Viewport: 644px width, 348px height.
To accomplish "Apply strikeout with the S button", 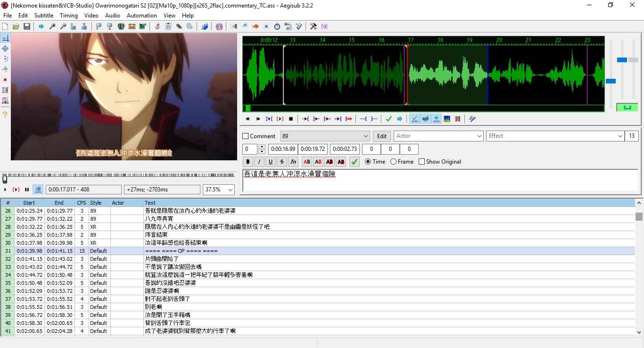I will pos(282,162).
